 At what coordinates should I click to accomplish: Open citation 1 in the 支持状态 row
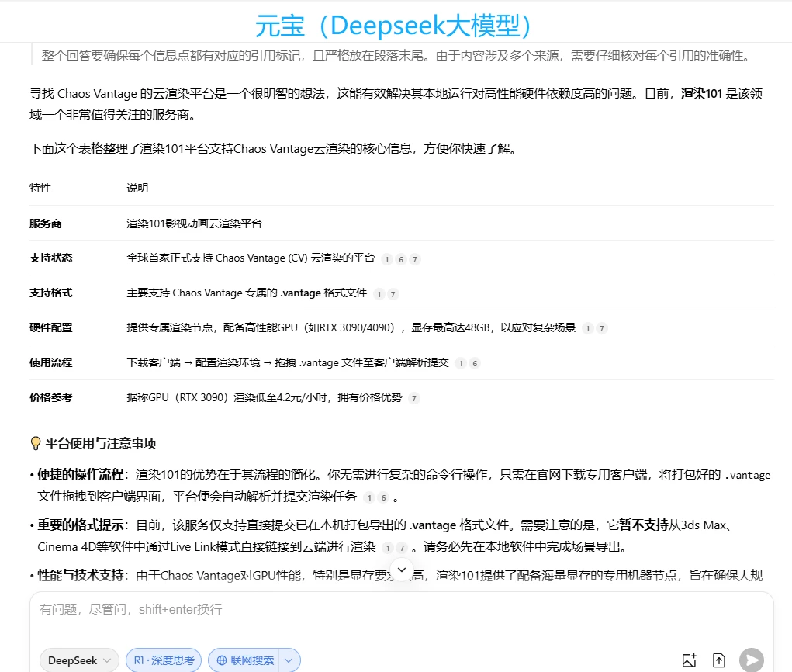pyautogui.click(x=387, y=259)
